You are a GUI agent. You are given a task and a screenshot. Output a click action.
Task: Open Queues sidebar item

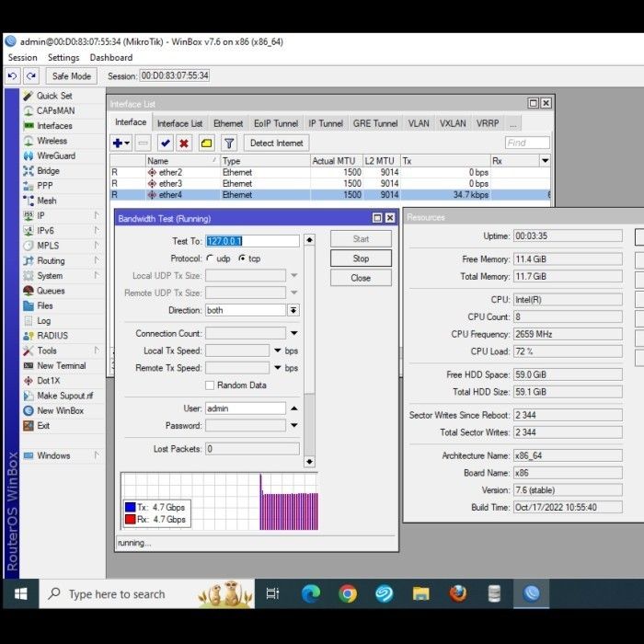click(51, 291)
